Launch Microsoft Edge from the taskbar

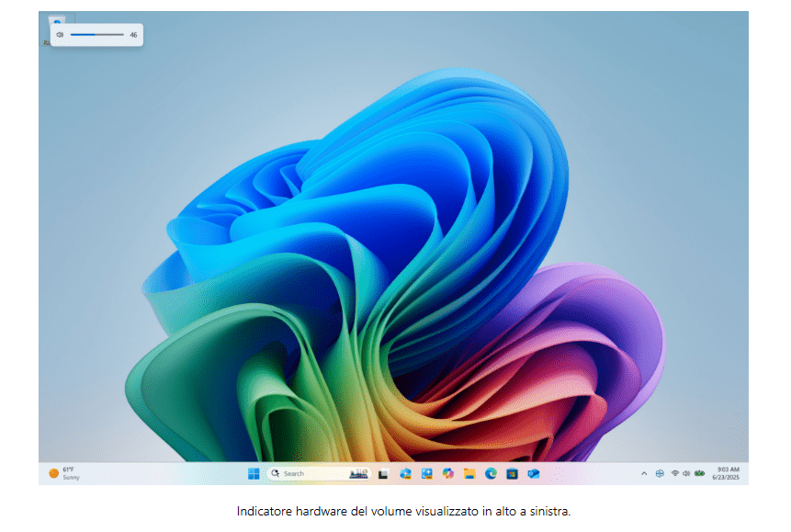[491, 473]
